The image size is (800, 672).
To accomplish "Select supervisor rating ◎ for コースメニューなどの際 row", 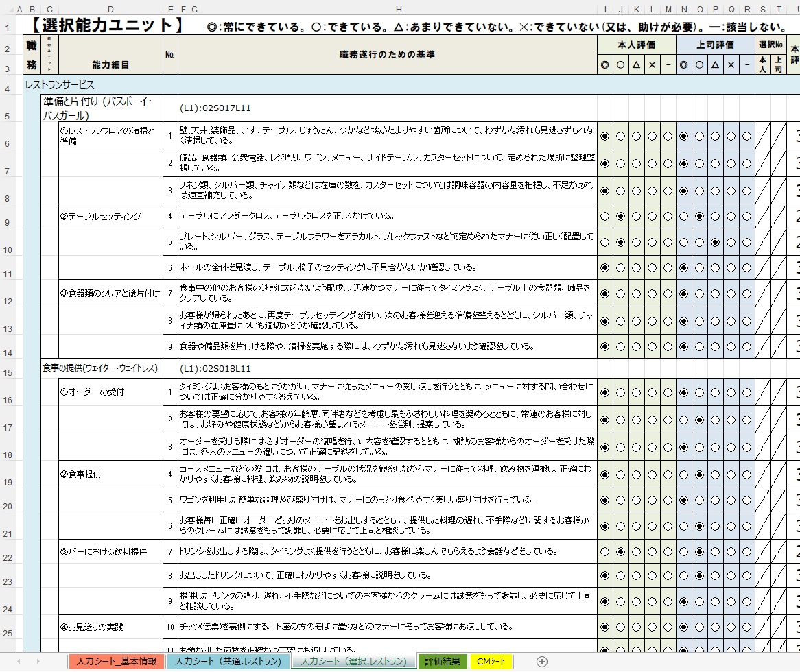I will [x=683, y=475].
